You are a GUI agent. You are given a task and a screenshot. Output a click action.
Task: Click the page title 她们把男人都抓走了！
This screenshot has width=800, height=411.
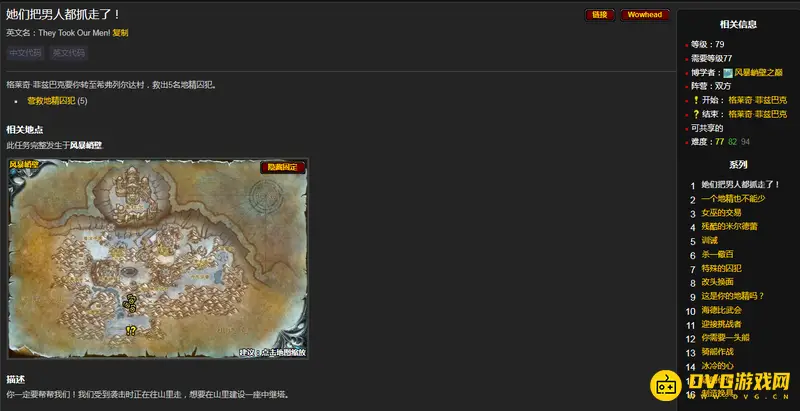[x=64, y=15]
